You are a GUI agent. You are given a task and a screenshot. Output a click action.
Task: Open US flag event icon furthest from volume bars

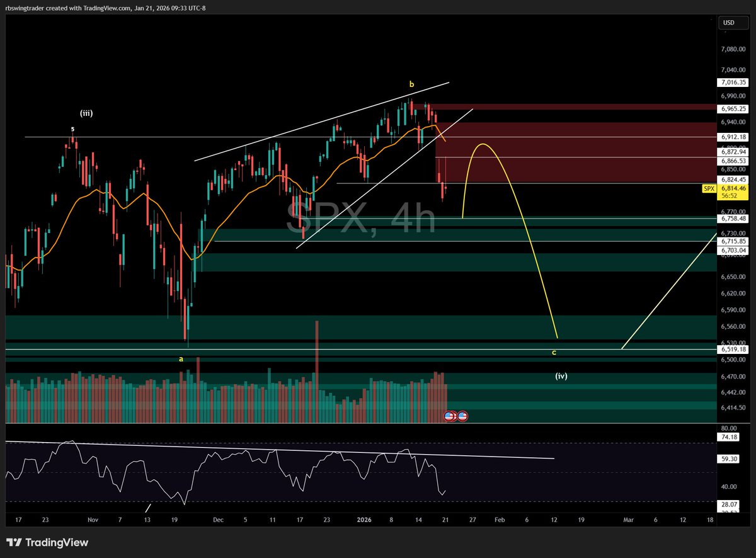pyautogui.click(x=462, y=416)
